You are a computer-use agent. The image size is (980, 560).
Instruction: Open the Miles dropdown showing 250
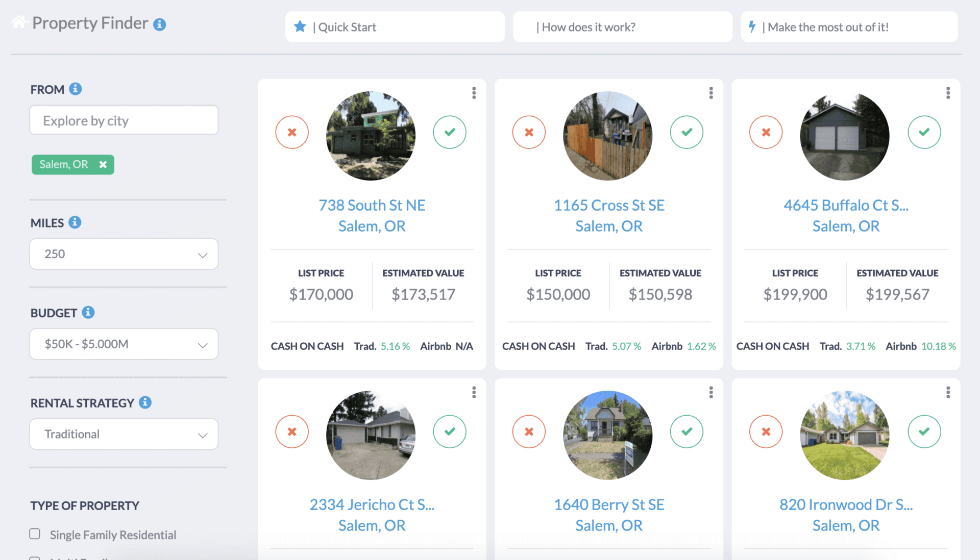point(124,253)
